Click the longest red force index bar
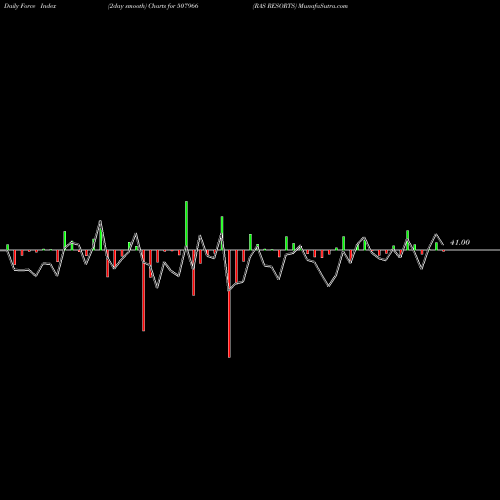The height and width of the screenshot is (500, 500). 229,304
